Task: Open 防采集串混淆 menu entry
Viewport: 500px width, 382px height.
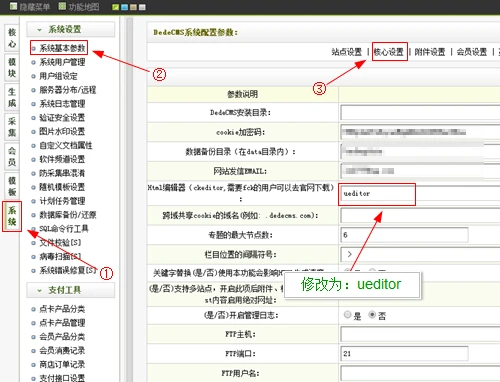Action: [x=62, y=173]
